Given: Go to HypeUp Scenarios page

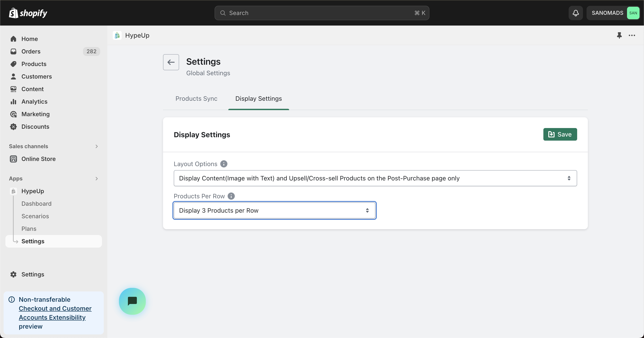Looking at the screenshot, I should pos(35,216).
